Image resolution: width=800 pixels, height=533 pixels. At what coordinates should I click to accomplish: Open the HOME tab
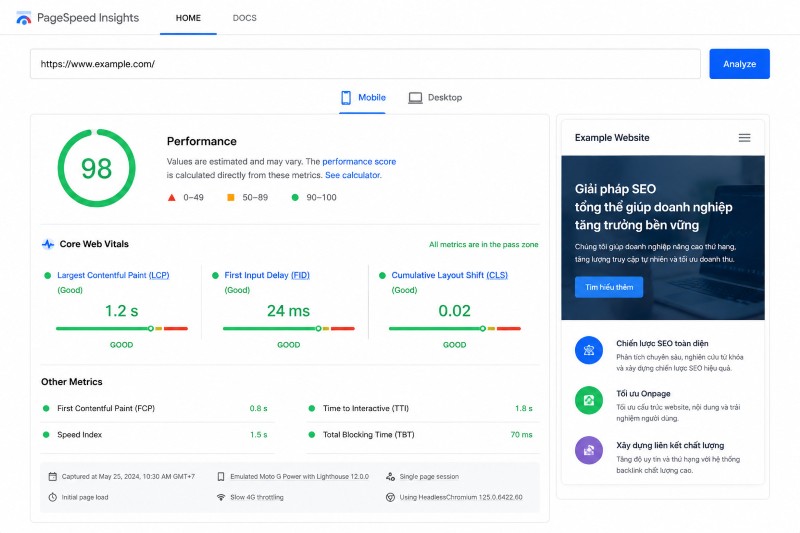coord(188,18)
